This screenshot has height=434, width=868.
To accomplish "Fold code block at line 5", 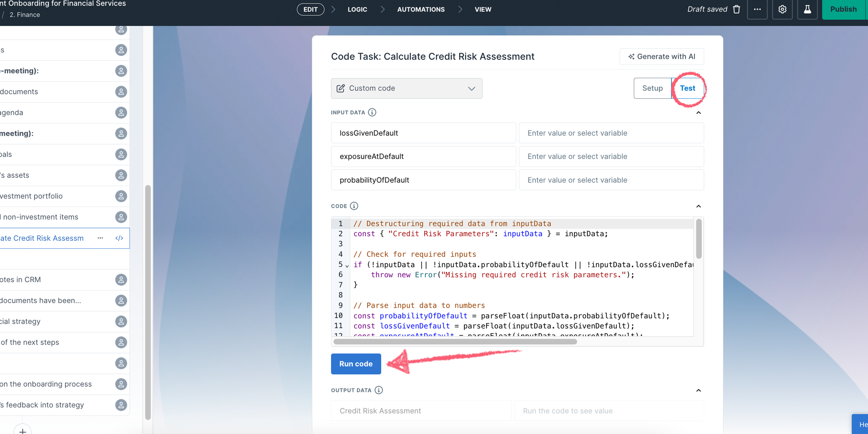I will (347, 266).
